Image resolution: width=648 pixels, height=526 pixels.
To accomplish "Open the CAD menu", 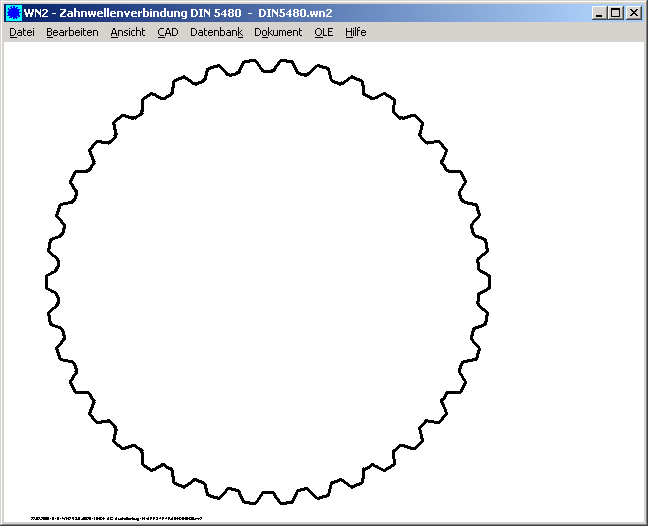I will (x=168, y=32).
